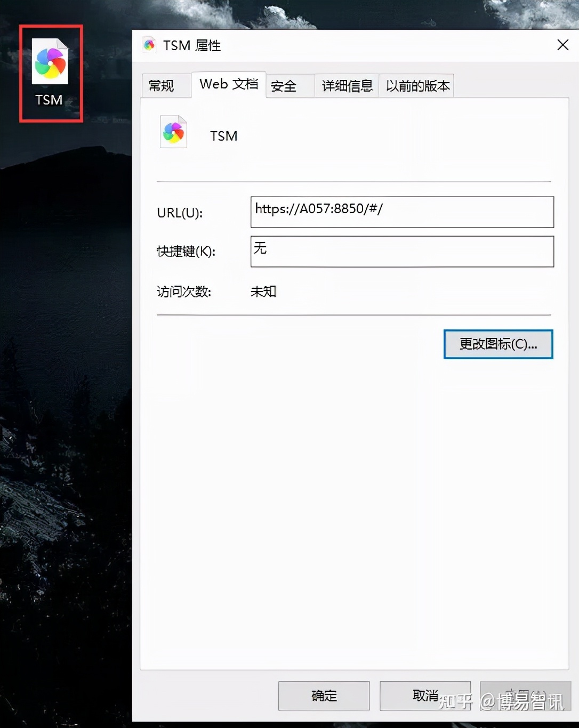The height and width of the screenshot is (728, 579).
Task: Open the 安全 tab
Action: (x=284, y=86)
